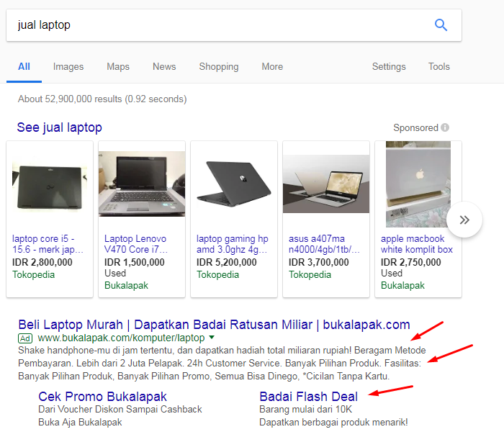Open the Settings menu
The image size is (504, 437).
(x=389, y=66)
